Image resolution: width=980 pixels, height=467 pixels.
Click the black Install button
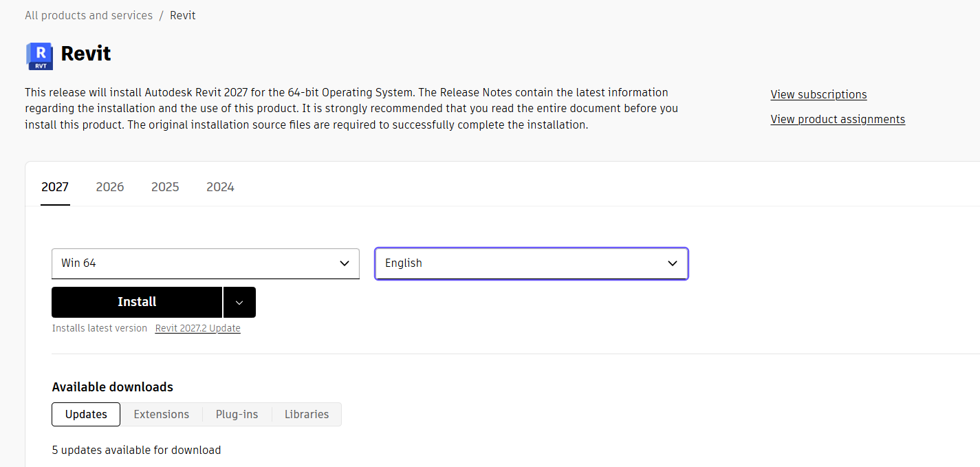[137, 302]
